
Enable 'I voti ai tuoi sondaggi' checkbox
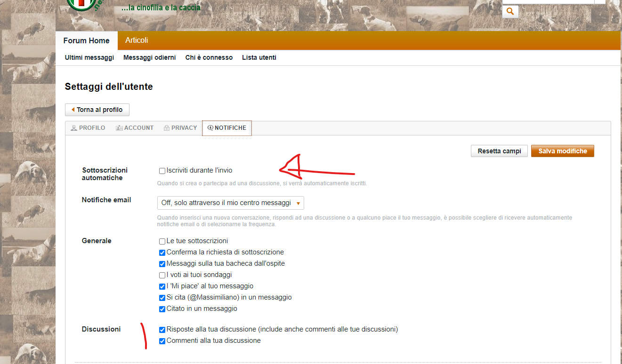click(x=162, y=275)
